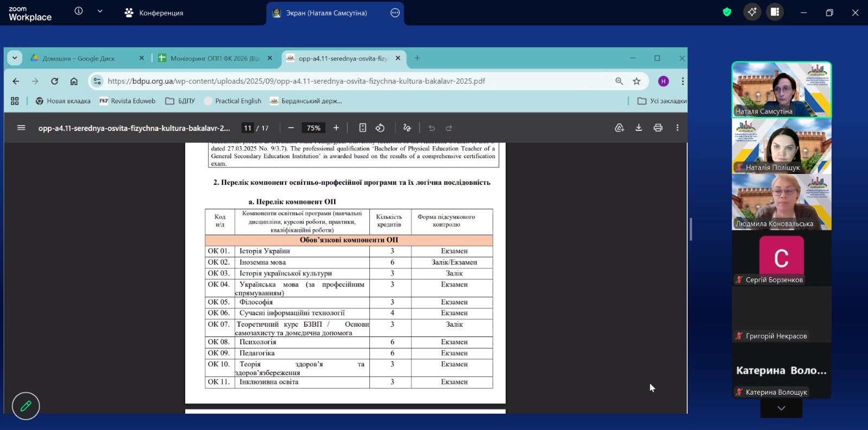Expand the Zoom Workplace dropdown chevron

tap(100, 11)
